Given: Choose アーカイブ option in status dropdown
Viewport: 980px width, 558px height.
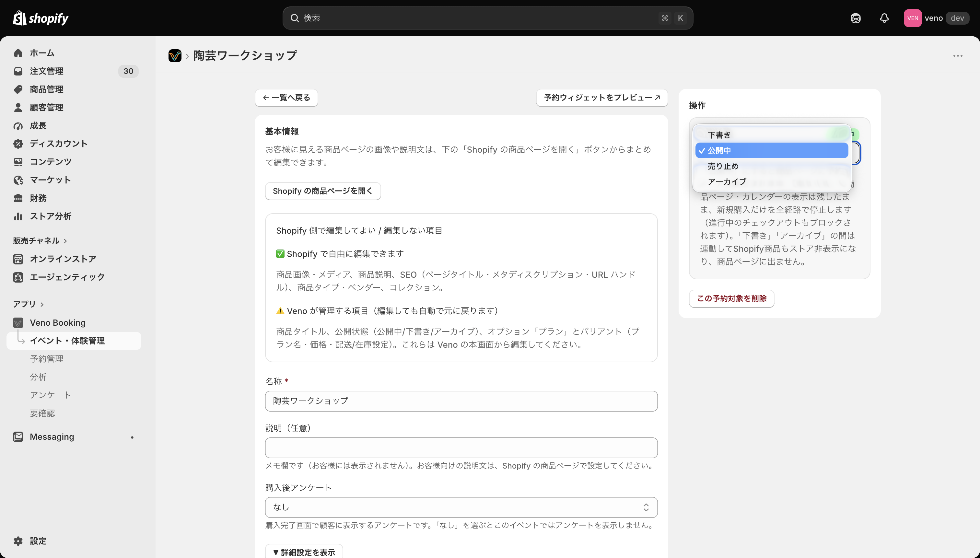Looking at the screenshot, I should [x=772, y=182].
